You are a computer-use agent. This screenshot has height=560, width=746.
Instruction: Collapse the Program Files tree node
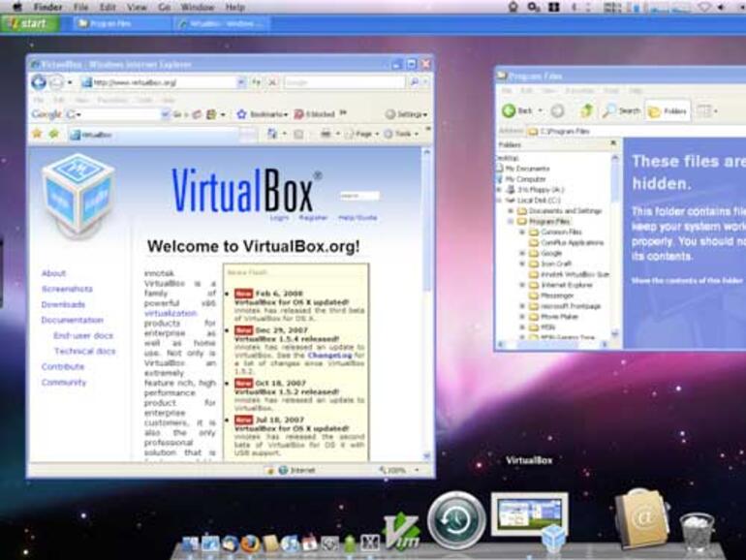point(511,221)
